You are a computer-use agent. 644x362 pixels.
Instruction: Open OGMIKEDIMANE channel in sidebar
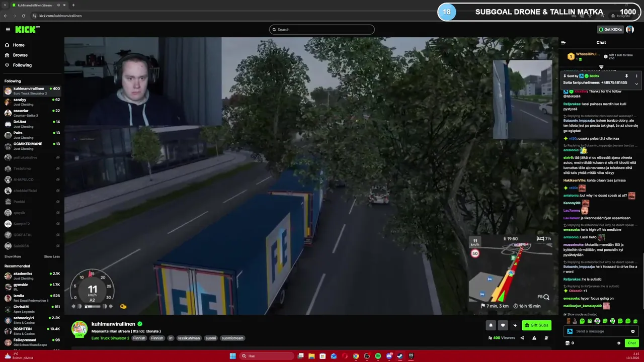(32, 146)
